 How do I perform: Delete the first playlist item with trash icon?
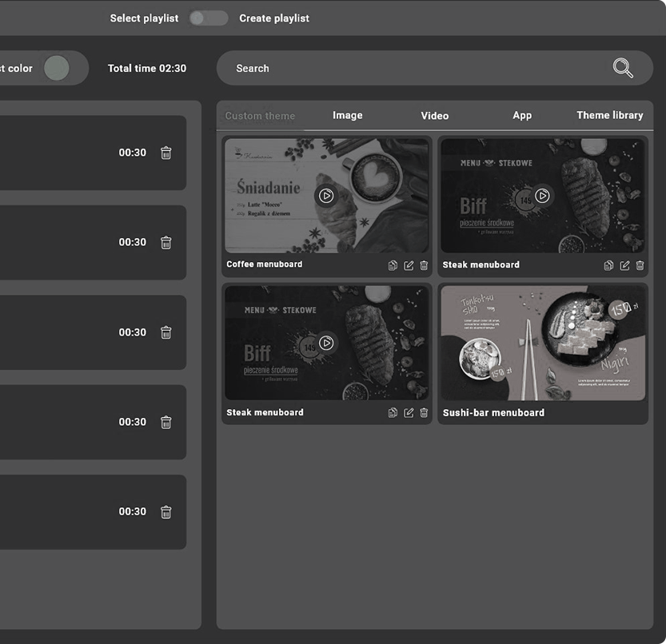[166, 153]
